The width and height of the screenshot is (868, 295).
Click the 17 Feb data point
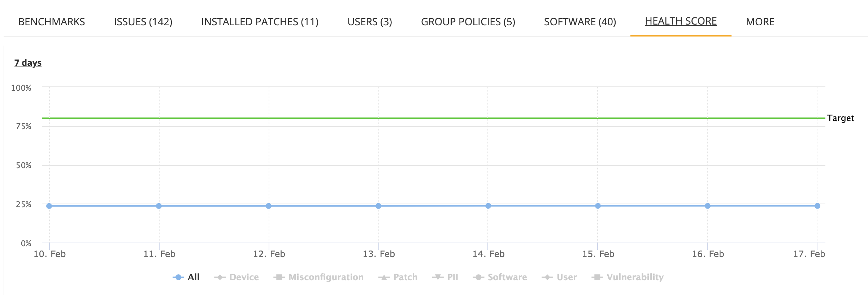817,206
